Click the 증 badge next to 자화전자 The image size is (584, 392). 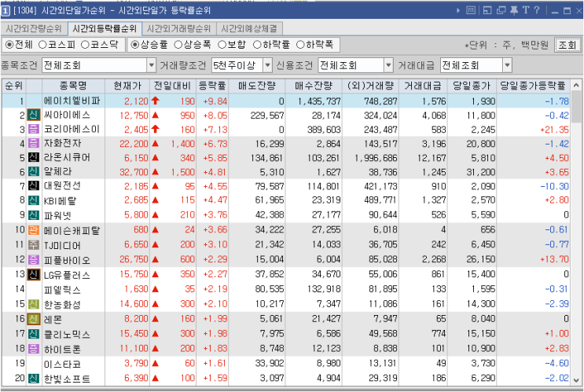pos(34,143)
